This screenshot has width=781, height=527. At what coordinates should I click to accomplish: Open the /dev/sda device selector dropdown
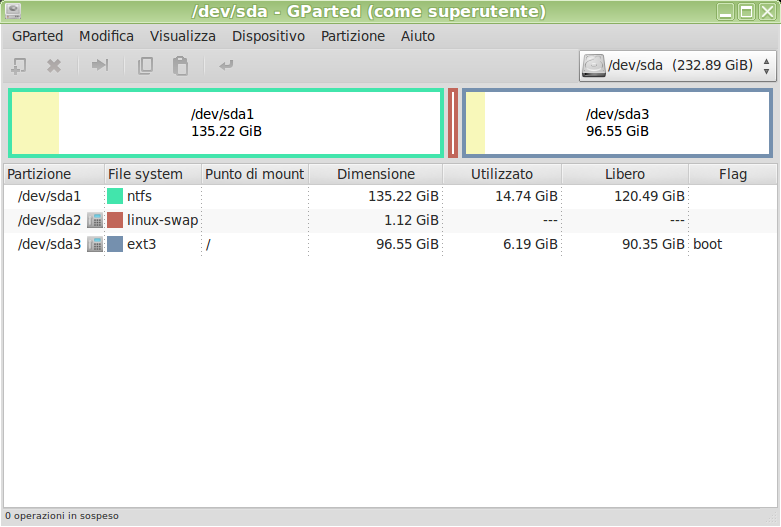point(677,66)
